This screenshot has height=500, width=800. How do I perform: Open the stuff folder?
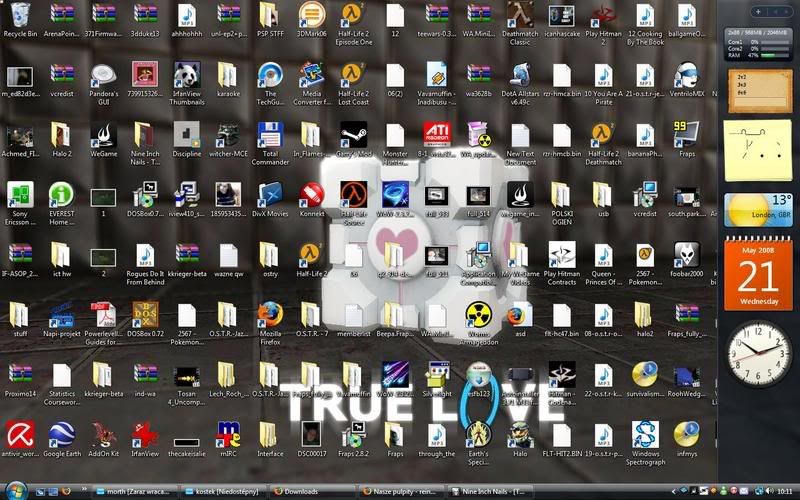tap(20, 314)
